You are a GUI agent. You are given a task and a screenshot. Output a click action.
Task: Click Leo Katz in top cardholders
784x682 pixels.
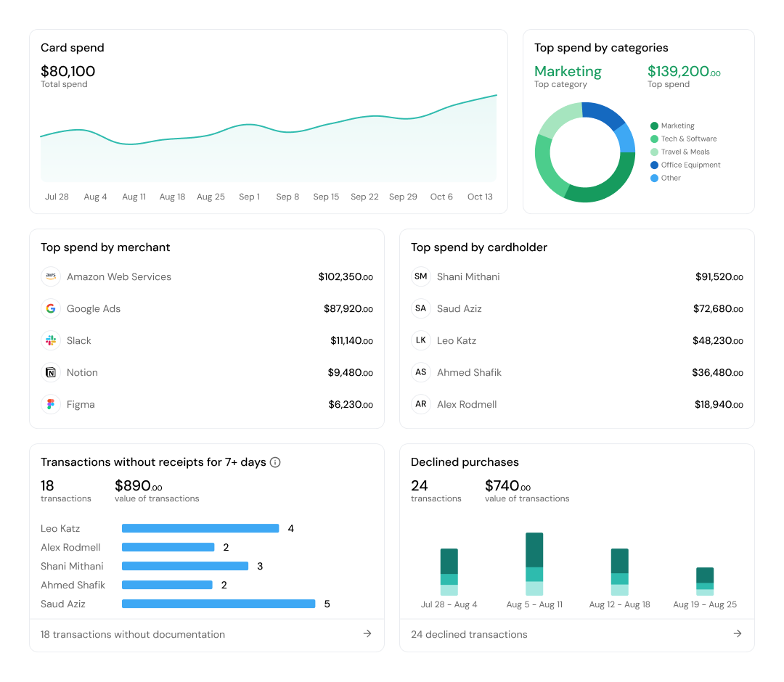pos(457,341)
